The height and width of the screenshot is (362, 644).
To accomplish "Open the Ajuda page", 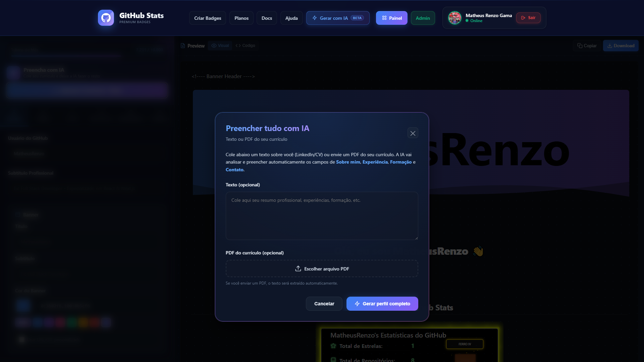I will coord(291,18).
